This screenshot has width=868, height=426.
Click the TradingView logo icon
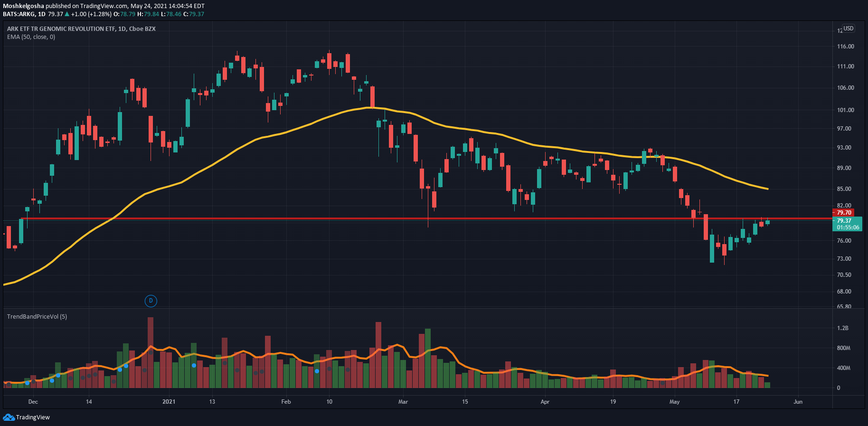point(9,417)
